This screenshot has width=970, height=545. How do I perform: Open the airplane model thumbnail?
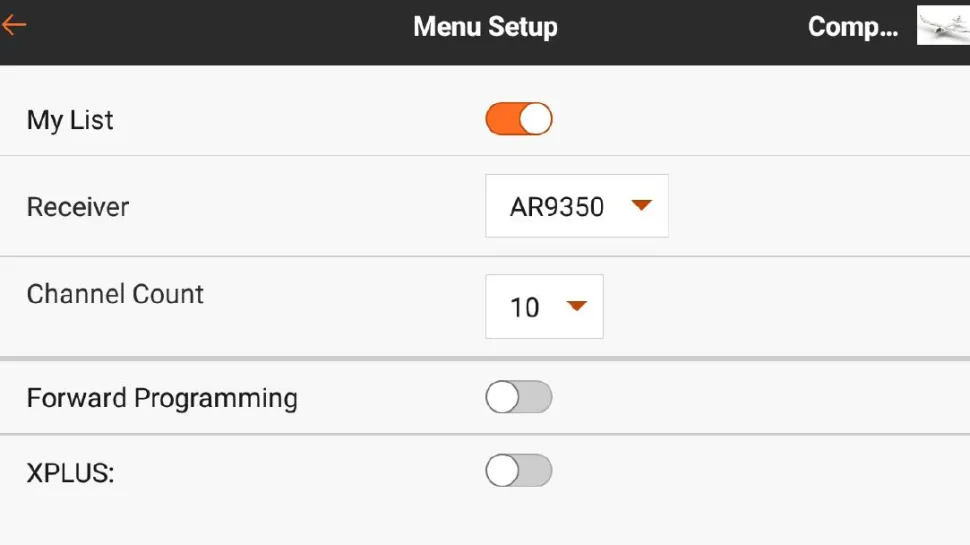943,26
